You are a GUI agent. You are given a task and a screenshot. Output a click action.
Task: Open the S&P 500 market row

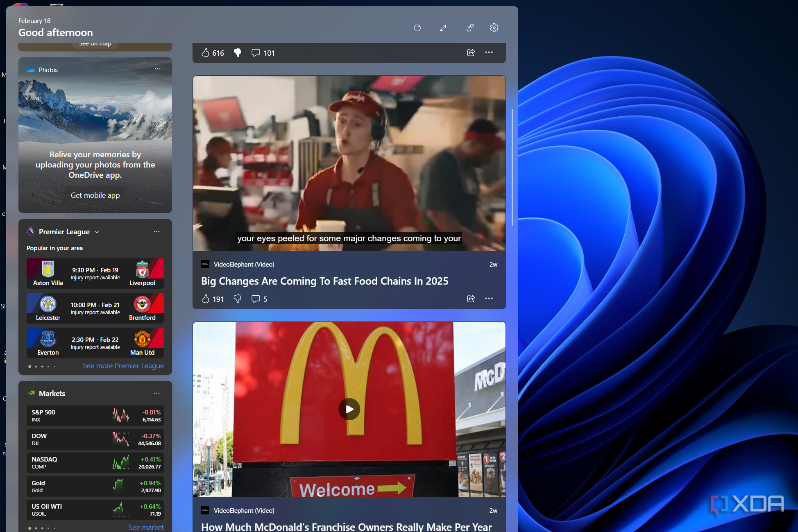[x=95, y=416]
